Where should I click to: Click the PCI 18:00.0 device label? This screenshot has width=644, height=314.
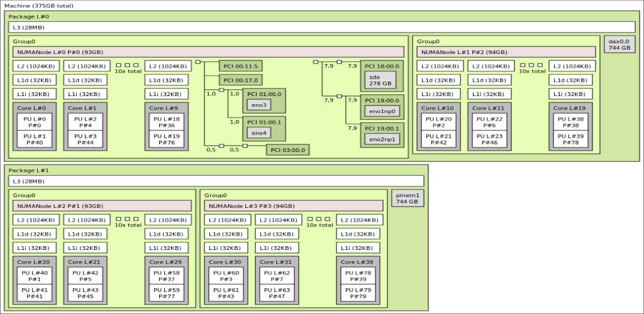(x=382, y=65)
